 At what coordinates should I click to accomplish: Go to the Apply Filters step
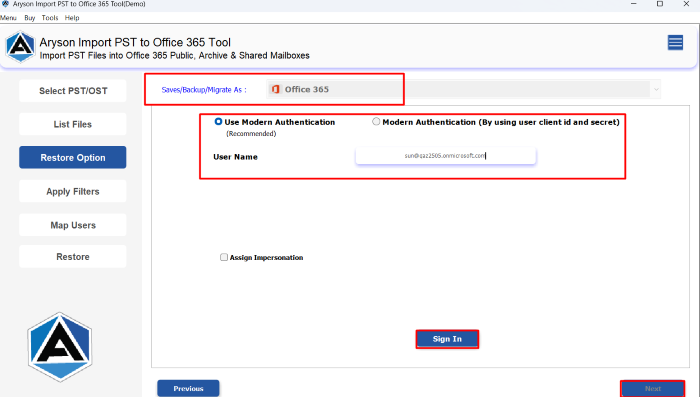73,192
